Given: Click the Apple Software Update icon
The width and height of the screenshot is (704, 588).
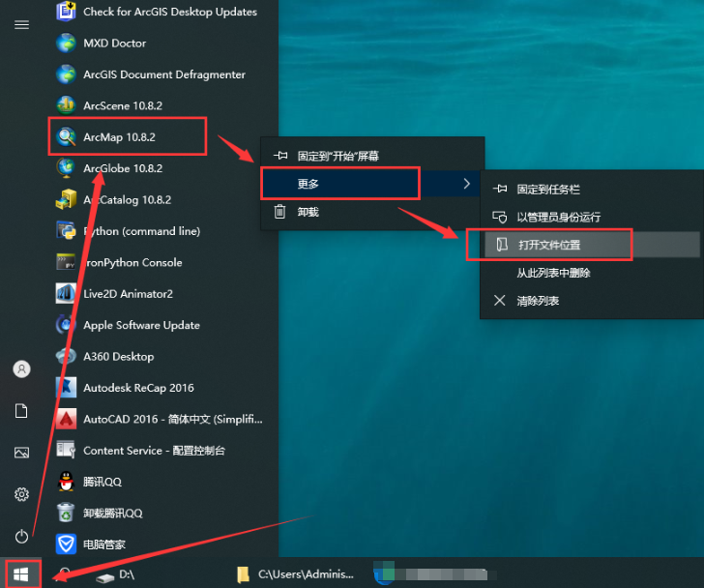Looking at the screenshot, I should pyautogui.click(x=66, y=325).
